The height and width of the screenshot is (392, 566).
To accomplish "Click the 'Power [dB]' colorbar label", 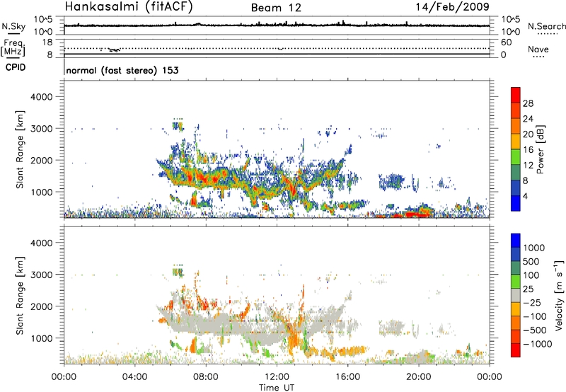I will [540, 149].
